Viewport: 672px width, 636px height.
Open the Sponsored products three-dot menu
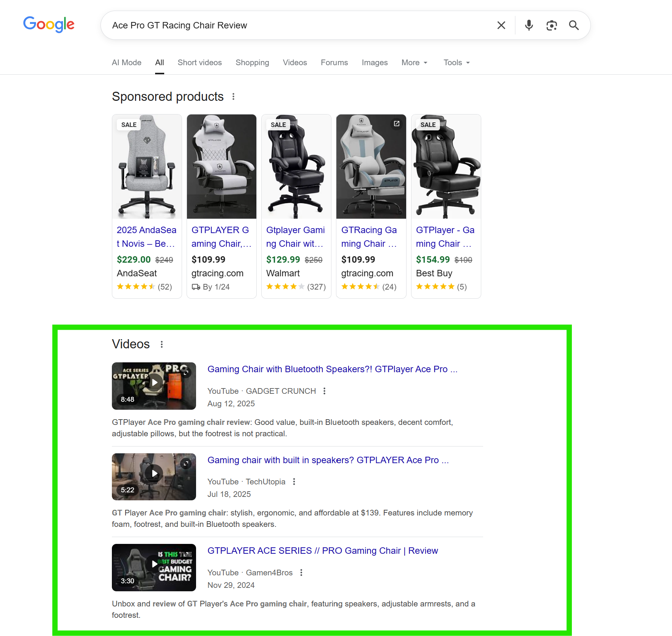pos(234,97)
